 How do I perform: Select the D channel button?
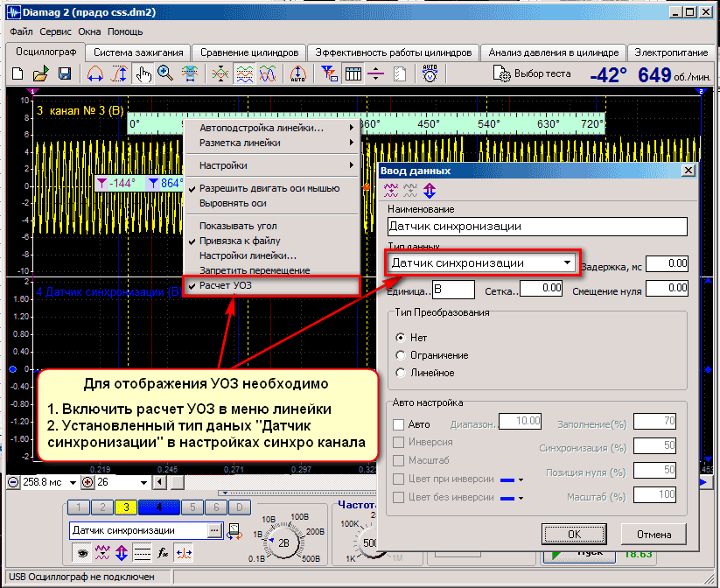point(239,507)
